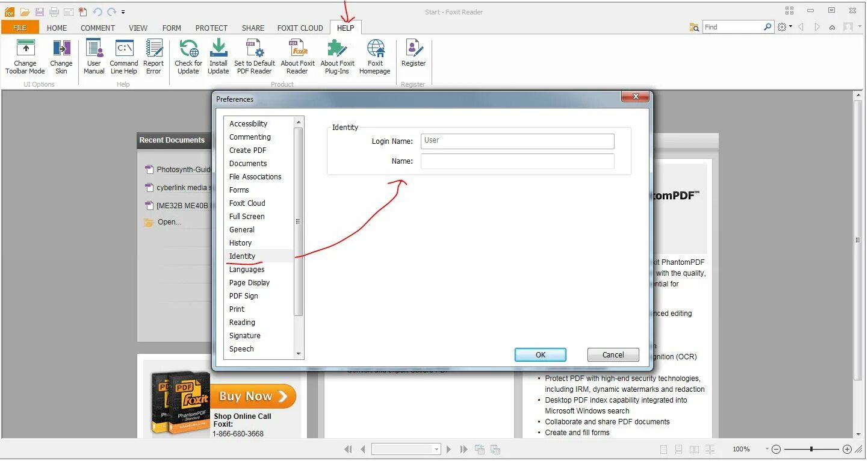
Task: Open the PROTECT tab
Action: click(x=211, y=28)
